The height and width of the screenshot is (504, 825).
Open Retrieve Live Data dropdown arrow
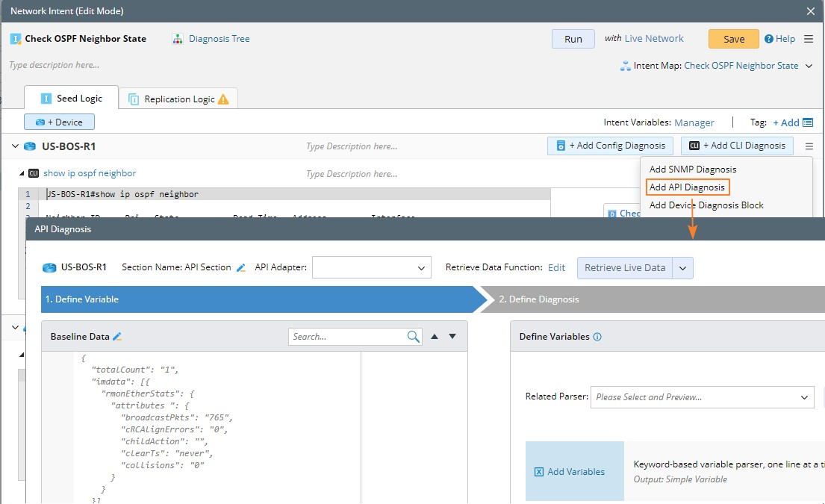tap(683, 268)
